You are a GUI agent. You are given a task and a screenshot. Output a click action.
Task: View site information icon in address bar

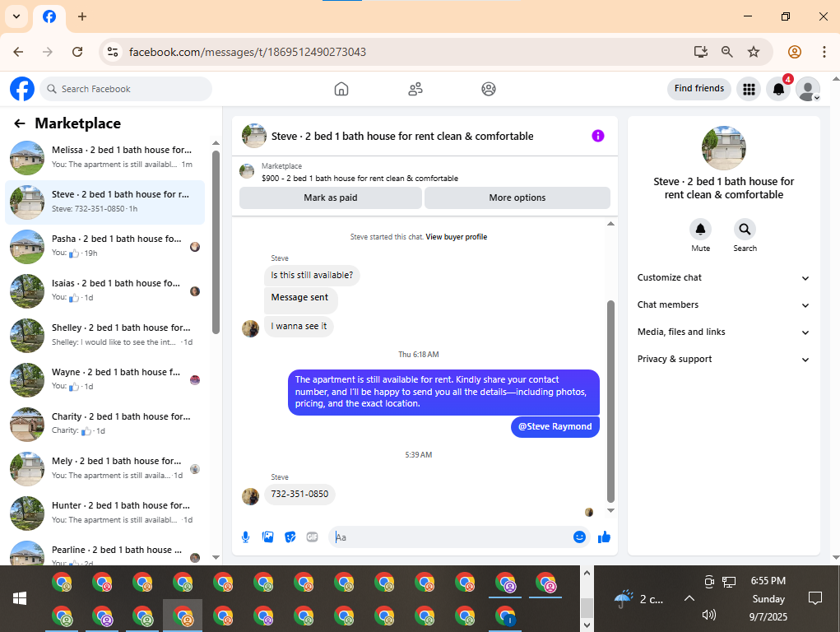point(113,52)
